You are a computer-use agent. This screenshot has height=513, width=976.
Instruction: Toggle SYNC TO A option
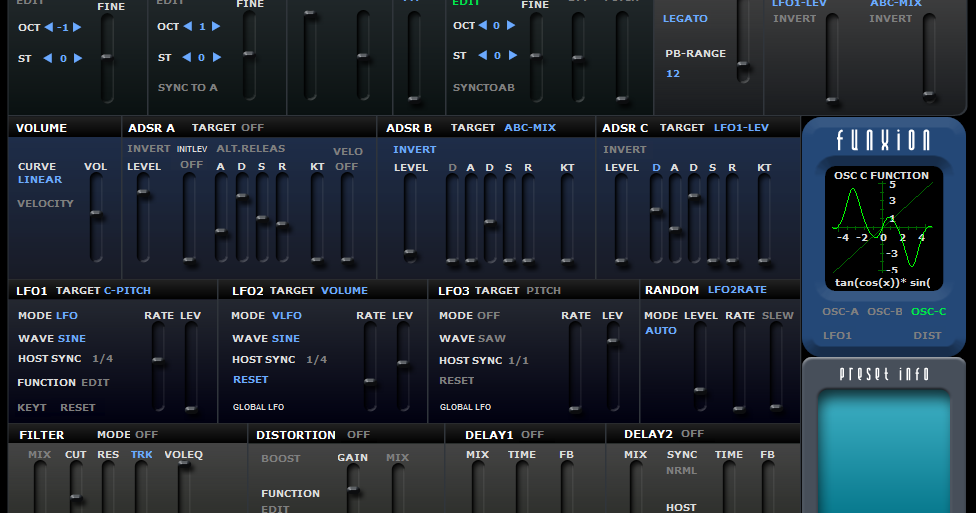(x=187, y=88)
